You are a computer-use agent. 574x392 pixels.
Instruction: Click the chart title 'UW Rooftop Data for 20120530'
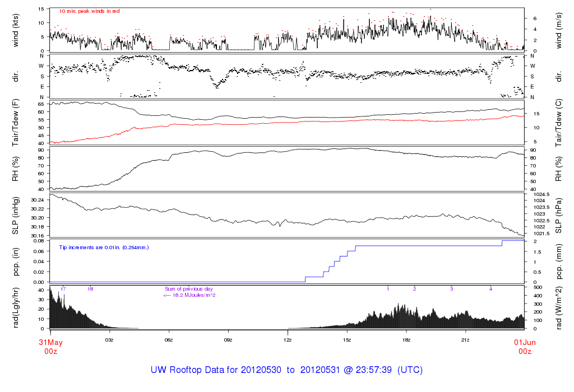(x=216, y=370)
